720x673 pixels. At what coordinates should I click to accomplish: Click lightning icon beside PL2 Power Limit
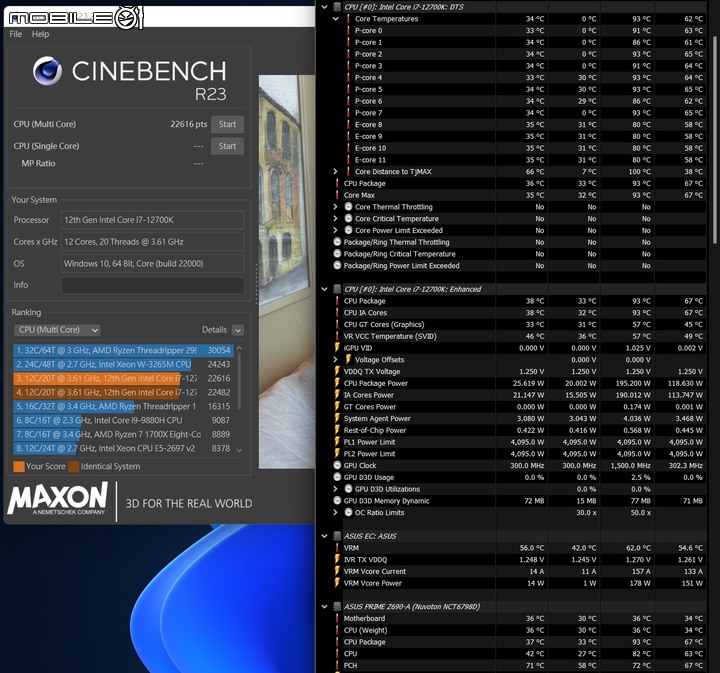337,454
